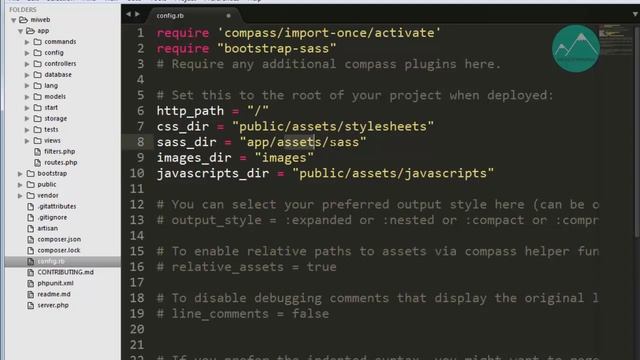Click the database folder icon
Viewport: 640px width, 360px height.
[38, 75]
